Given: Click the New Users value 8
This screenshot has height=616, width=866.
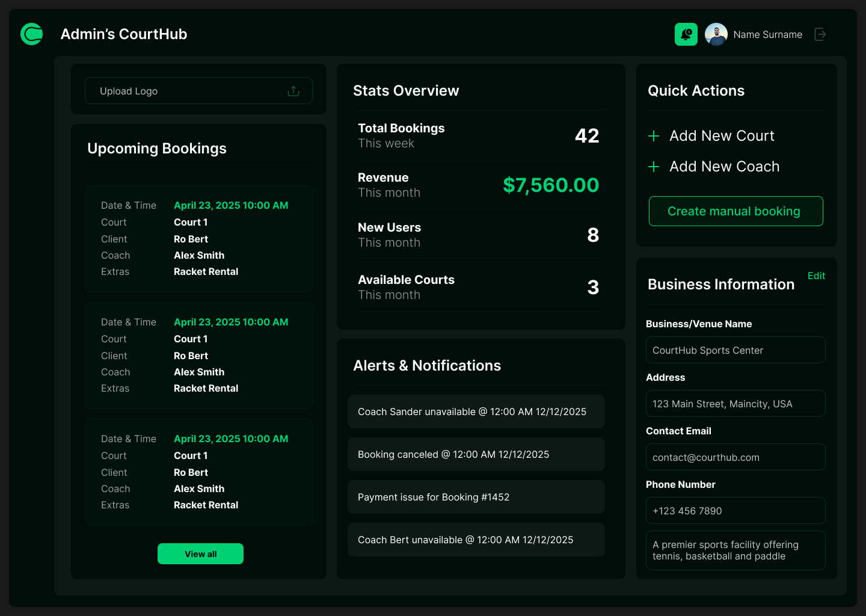Looking at the screenshot, I should tap(593, 235).
